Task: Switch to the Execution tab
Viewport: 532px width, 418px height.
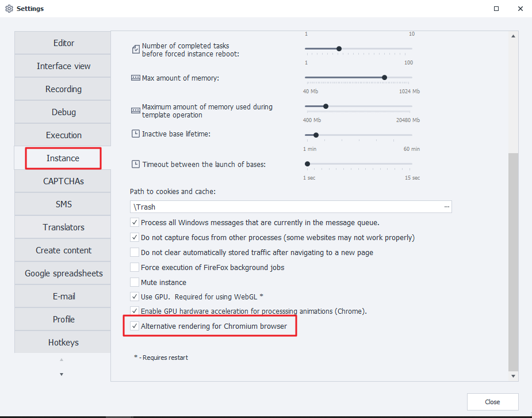Action: point(63,135)
